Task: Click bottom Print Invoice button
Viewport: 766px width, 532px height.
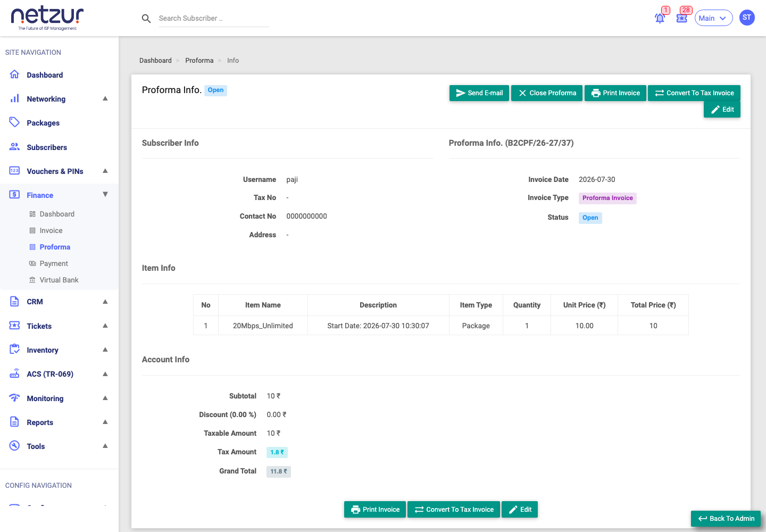Action: [375, 510]
